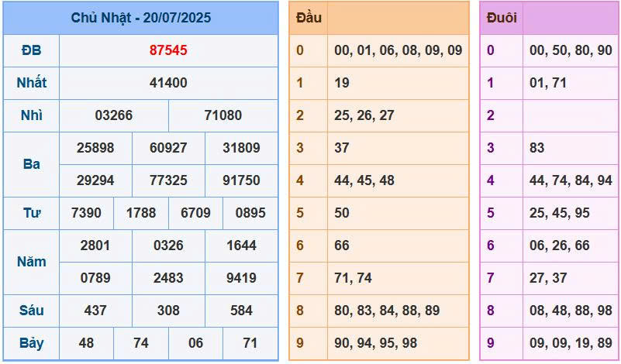Click the Tư row label
Screen dimensions: 621x364
click(x=31, y=212)
